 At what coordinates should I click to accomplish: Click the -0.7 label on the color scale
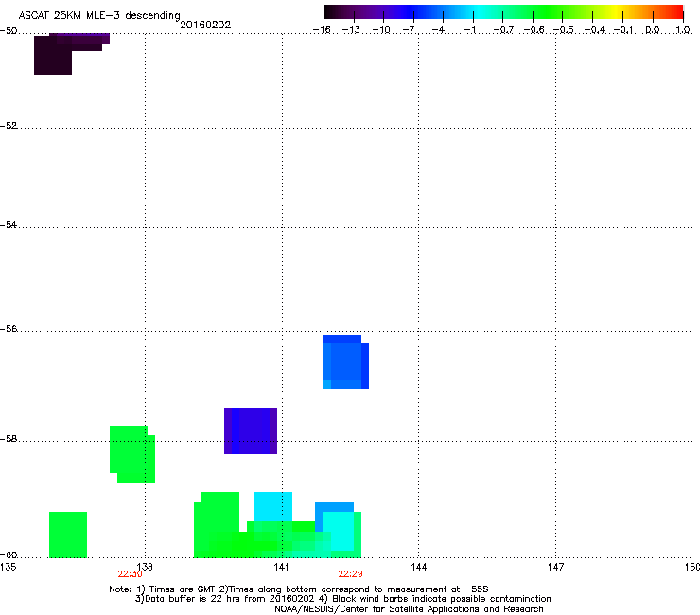tap(503, 30)
